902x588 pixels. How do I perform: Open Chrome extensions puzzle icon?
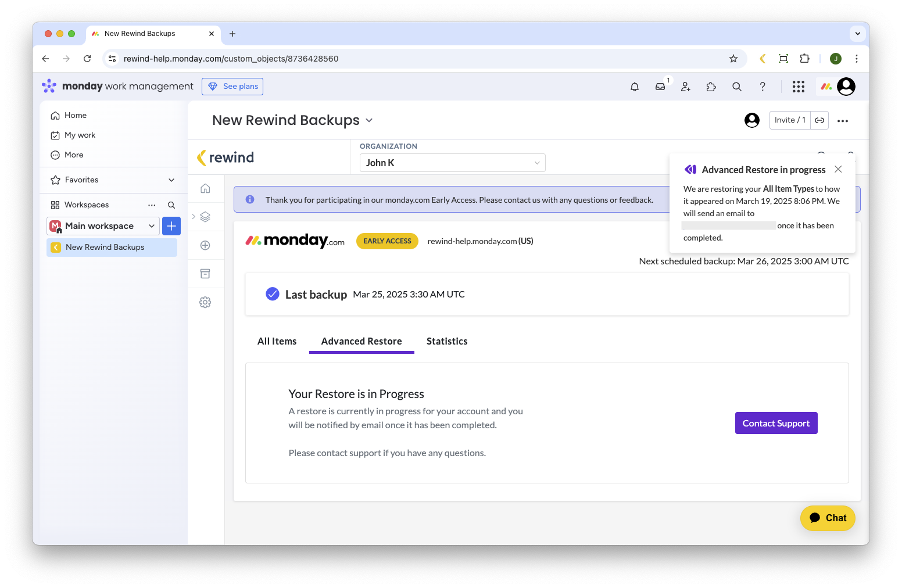804,59
